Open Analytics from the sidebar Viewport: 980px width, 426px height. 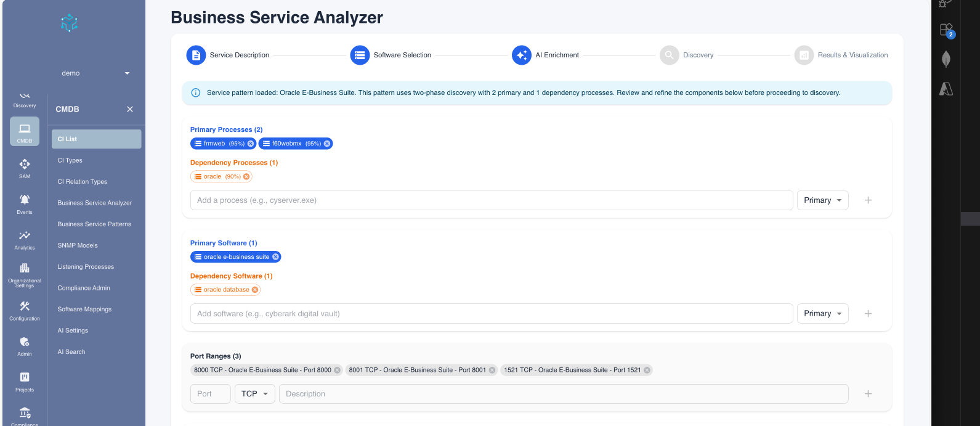point(25,236)
